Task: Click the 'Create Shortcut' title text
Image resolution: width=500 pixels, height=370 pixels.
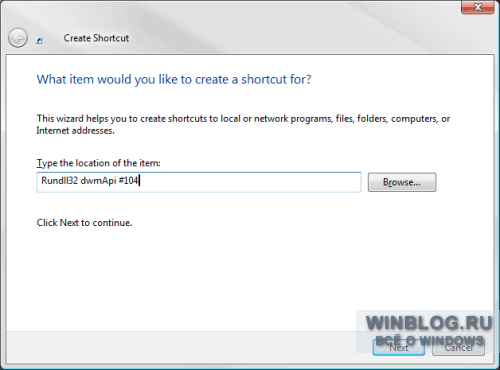Action: click(x=96, y=38)
